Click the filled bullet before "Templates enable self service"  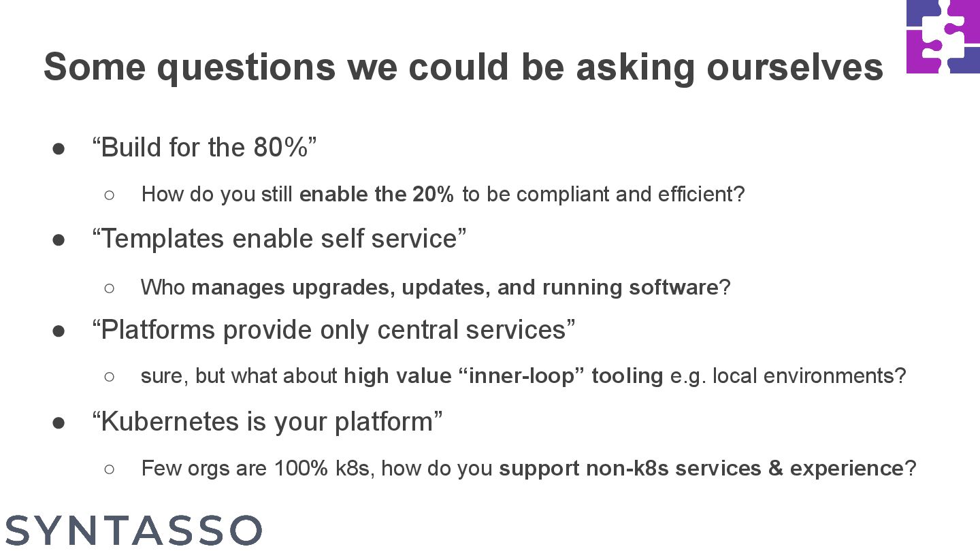click(59, 240)
